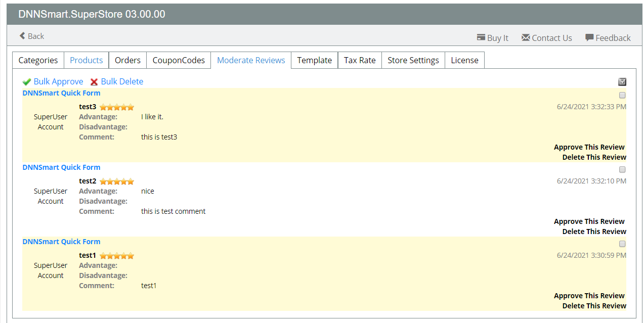Click the timestamp 6/24/2021 3:30:59 PM

(x=591, y=255)
